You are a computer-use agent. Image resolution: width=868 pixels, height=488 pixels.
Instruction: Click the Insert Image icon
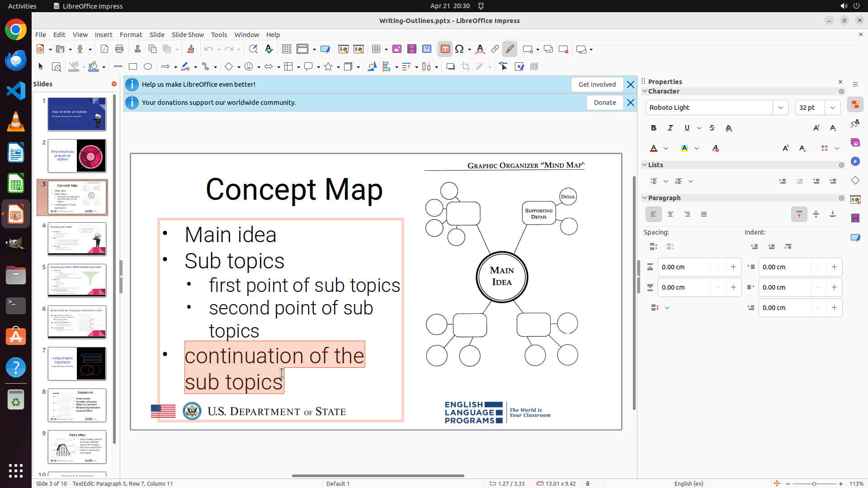point(397,49)
